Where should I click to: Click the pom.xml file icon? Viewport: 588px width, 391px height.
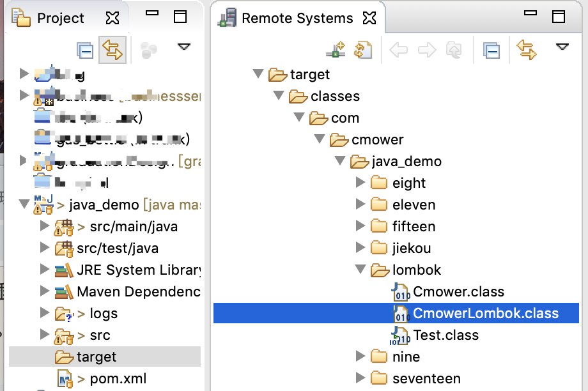click(x=65, y=379)
